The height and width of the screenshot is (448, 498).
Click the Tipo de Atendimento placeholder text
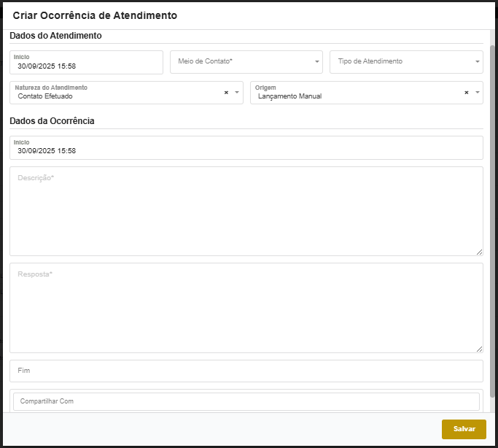[370, 62]
